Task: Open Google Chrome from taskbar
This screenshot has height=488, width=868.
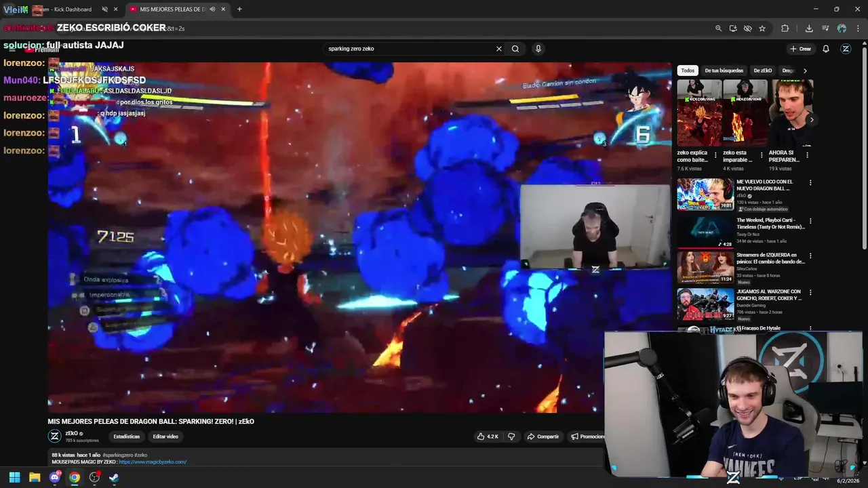Action: [75, 477]
